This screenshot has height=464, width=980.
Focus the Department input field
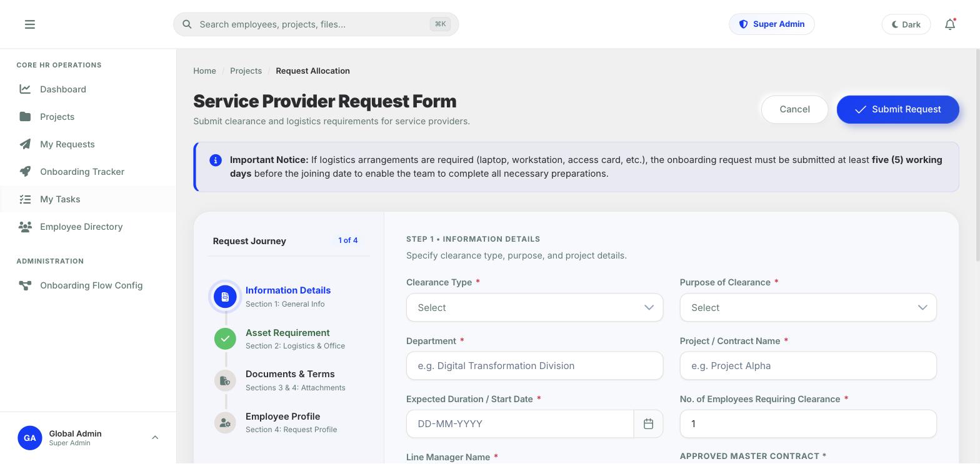point(534,365)
